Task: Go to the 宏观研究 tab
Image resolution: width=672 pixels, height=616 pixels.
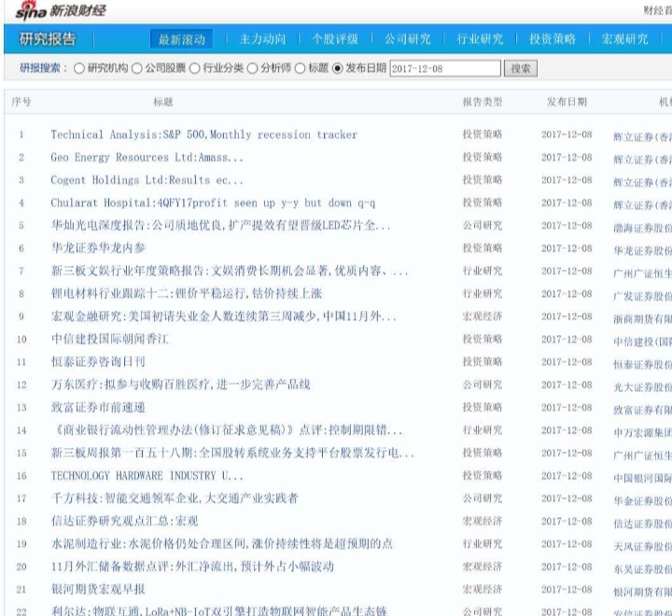Action: (x=625, y=39)
